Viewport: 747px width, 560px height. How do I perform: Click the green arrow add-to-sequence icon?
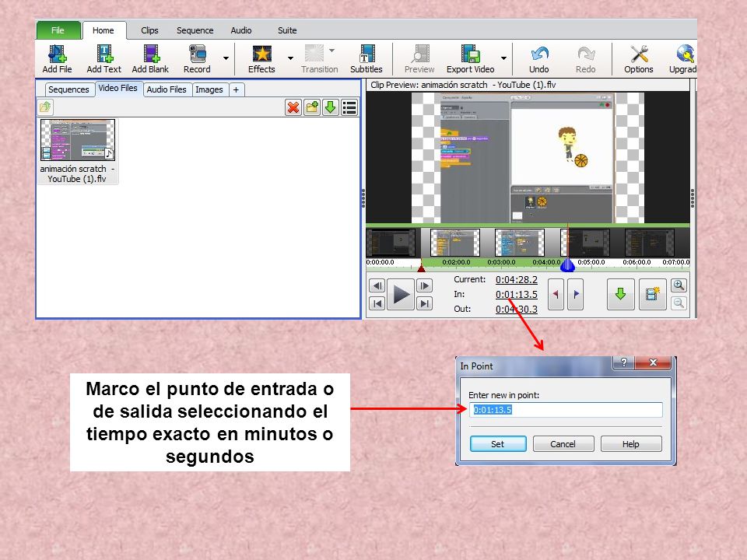(620, 294)
